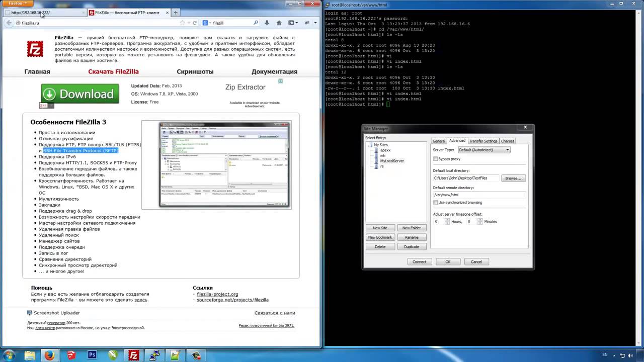Switch to Firefox in the taskbar
This screenshot has width=644, height=362.
tap(49, 355)
